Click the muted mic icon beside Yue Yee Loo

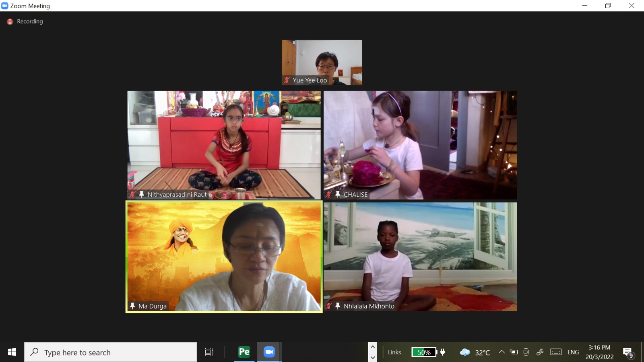pyautogui.click(x=287, y=80)
